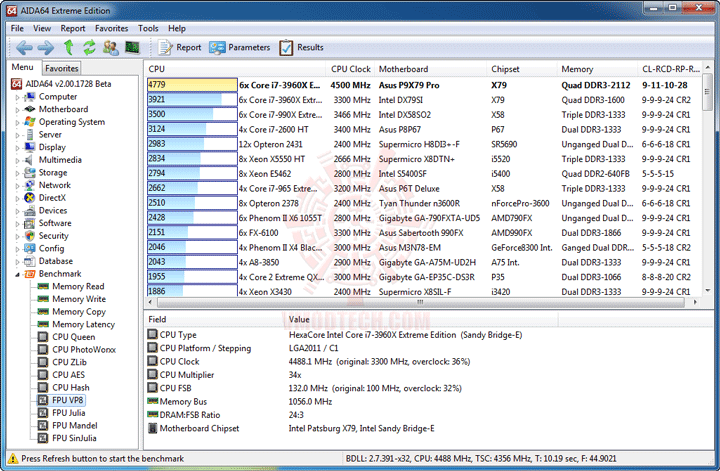This screenshot has width=720, height=471.
Task: Open the Favorites menu
Action: point(112,28)
